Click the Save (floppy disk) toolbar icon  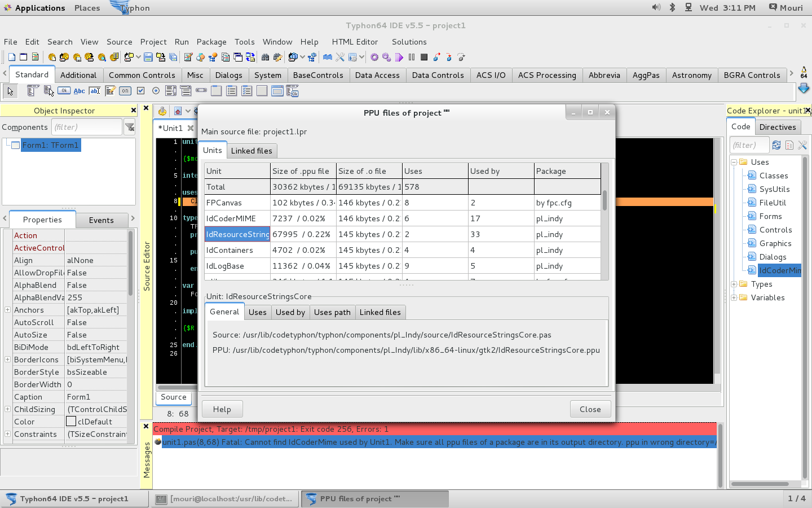[x=148, y=57]
